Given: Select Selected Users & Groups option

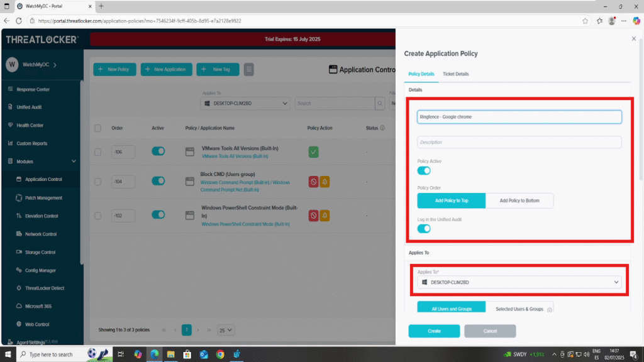Looking at the screenshot, I should point(519,308).
